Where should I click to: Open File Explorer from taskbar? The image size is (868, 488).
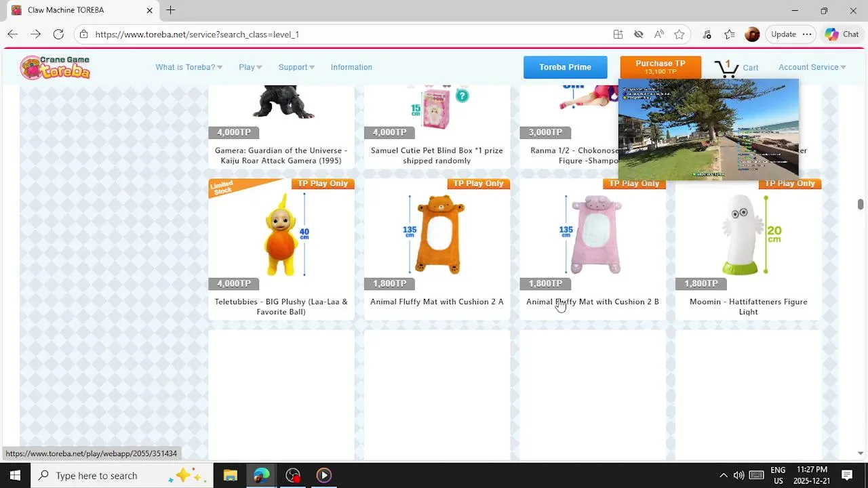pyautogui.click(x=230, y=475)
